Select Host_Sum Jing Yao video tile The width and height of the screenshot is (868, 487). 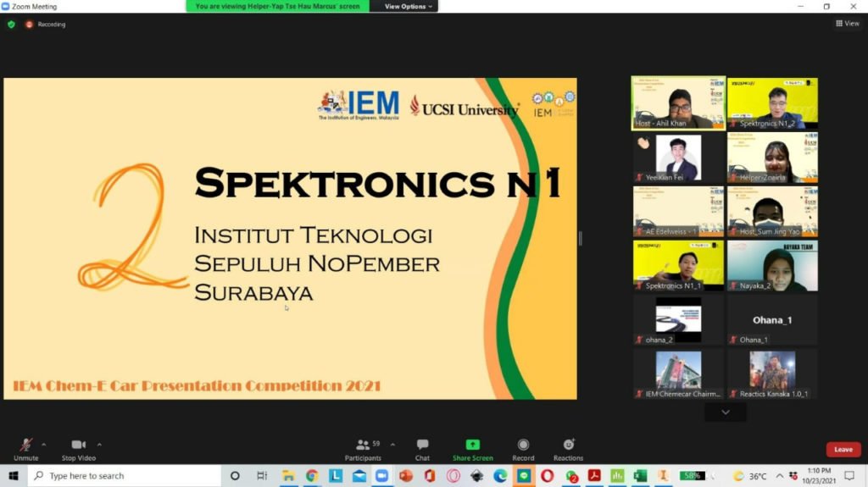(772, 212)
